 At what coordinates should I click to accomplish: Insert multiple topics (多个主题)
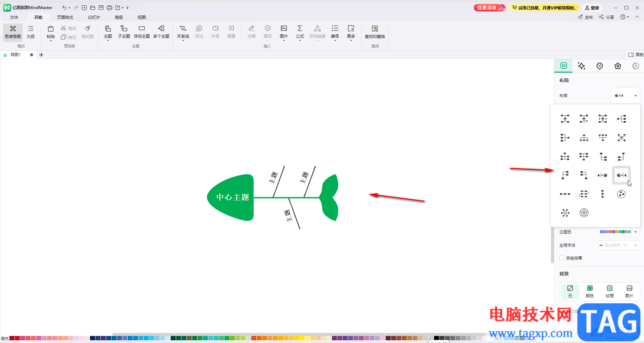click(x=161, y=32)
